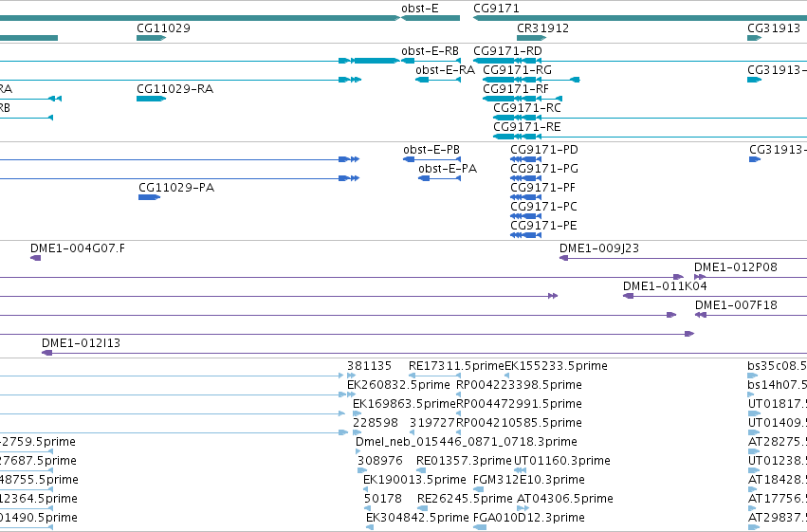Select transcript CG9171-RC
Viewport: 807px width, 532px height.
pyautogui.click(x=527, y=108)
